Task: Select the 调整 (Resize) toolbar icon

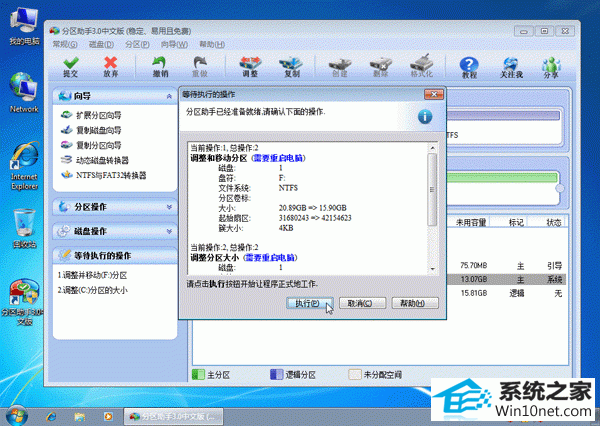Action: coord(250,67)
